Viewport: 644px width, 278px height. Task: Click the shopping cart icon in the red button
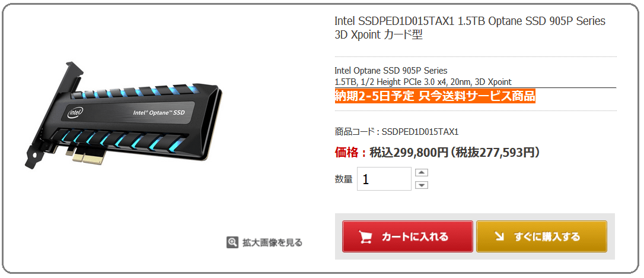(365, 237)
